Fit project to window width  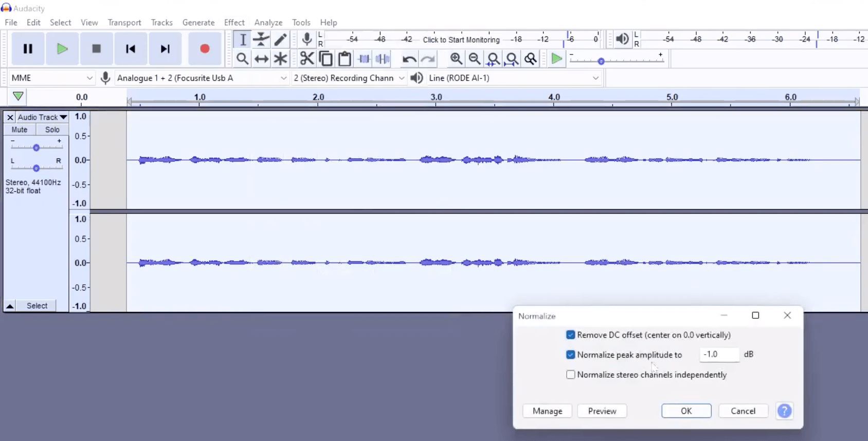point(512,59)
